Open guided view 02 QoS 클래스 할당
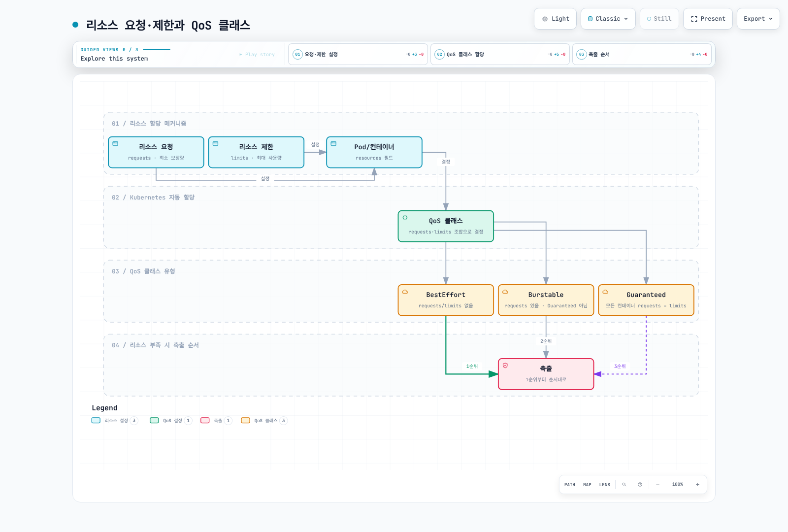The height and width of the screenshot is (532, 788). coord(500,54)
